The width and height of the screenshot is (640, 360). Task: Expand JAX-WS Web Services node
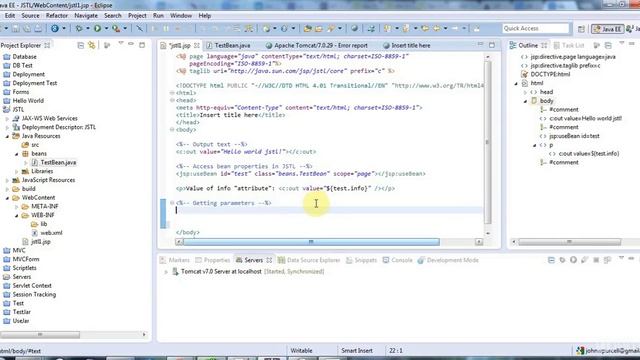pyautogui.click(x=7, y=119)
